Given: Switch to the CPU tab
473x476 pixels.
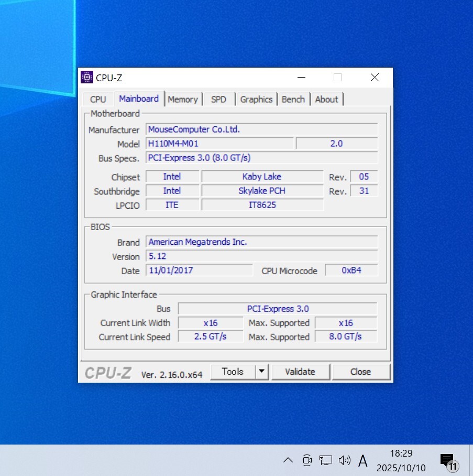Looking at the screenshot, I should (x=98, y=99).
